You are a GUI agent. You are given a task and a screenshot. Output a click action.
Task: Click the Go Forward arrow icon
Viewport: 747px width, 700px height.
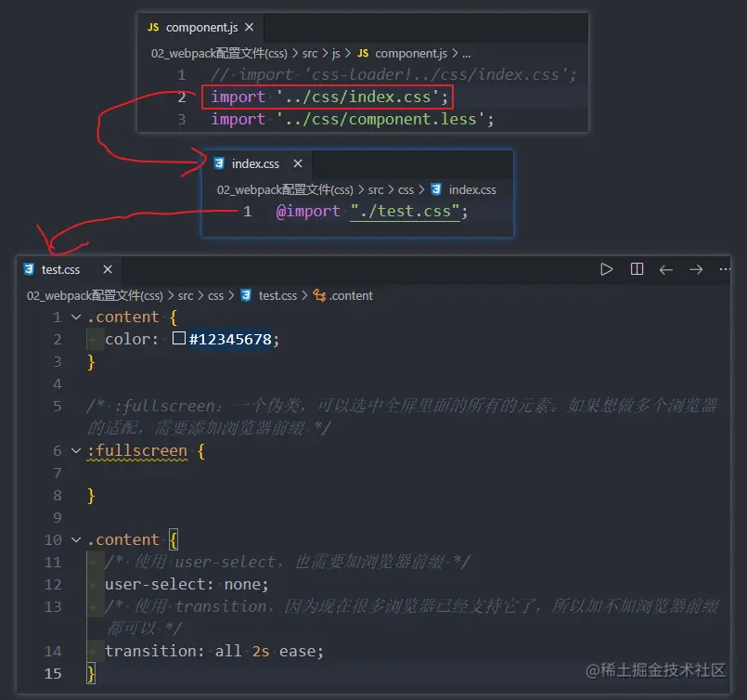tap(696, 268)
